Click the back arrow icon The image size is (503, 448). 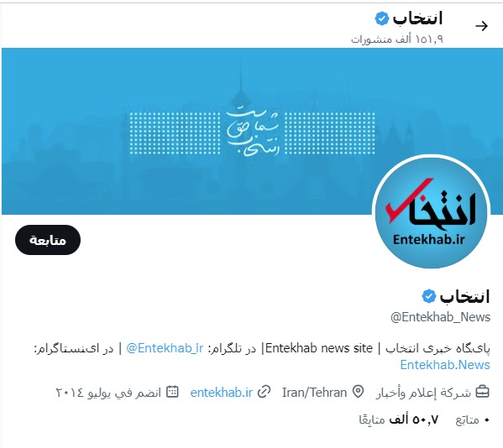click(481, 26)
